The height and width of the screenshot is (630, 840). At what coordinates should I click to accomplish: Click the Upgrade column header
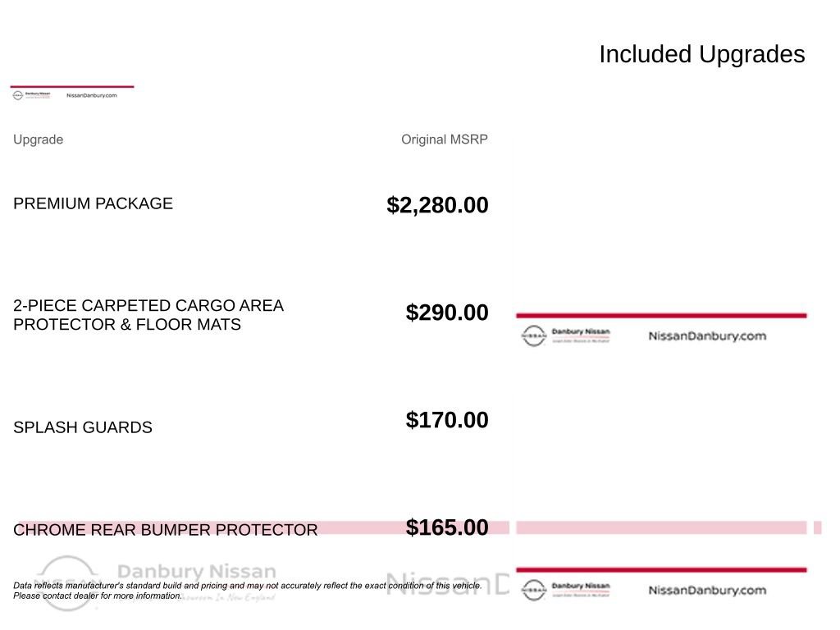coord(38,139)
